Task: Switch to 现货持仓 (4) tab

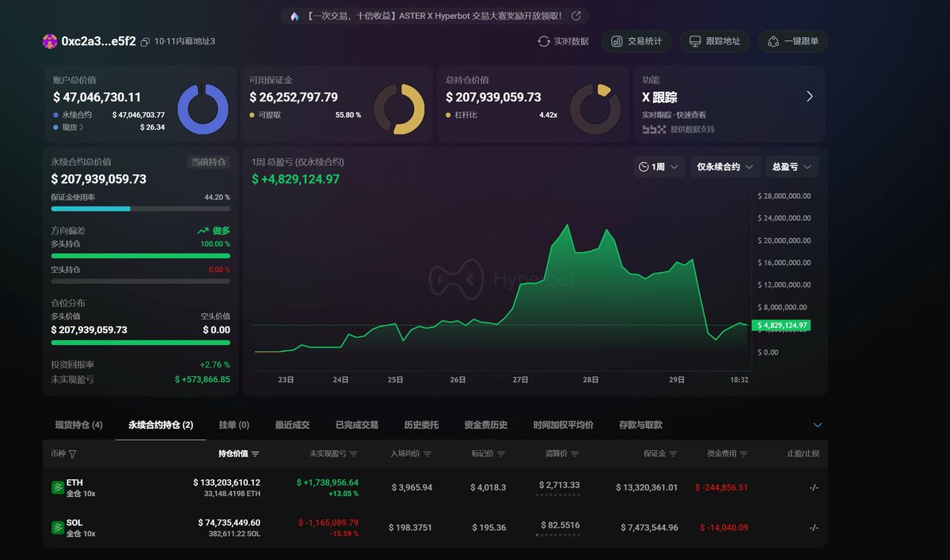Action: click(78, 425)
